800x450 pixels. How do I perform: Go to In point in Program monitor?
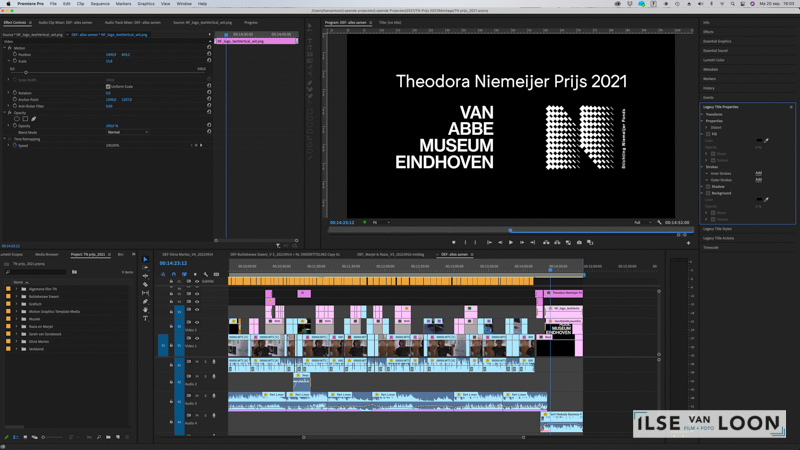click(x=489, y=242)
